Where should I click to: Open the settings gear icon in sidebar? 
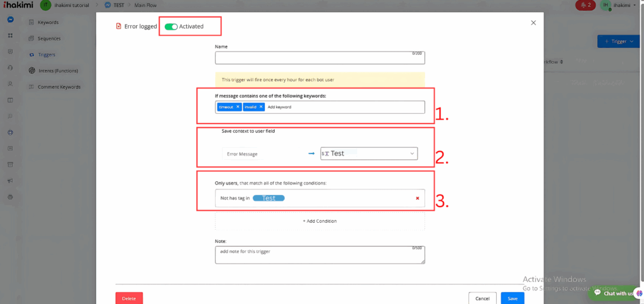click(x=11, y=197)
